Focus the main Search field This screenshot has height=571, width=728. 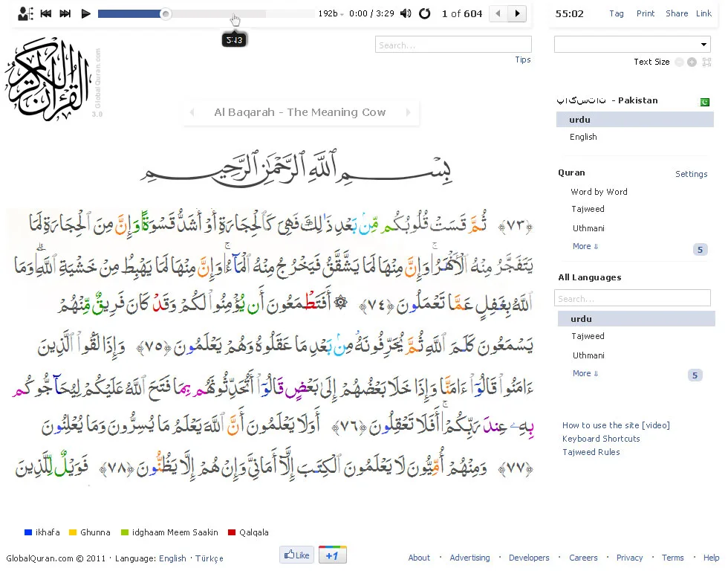[453, 45]
